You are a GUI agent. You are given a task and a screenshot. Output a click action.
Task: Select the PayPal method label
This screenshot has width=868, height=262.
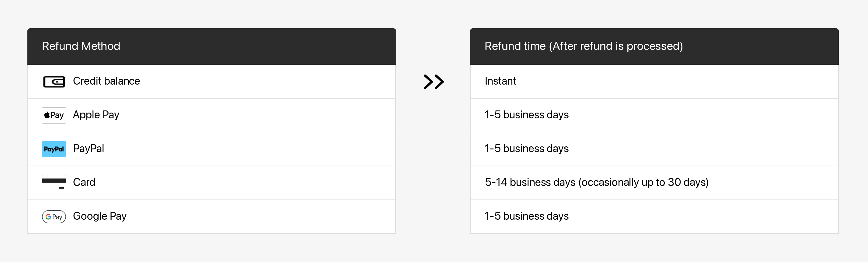(89, 149)
